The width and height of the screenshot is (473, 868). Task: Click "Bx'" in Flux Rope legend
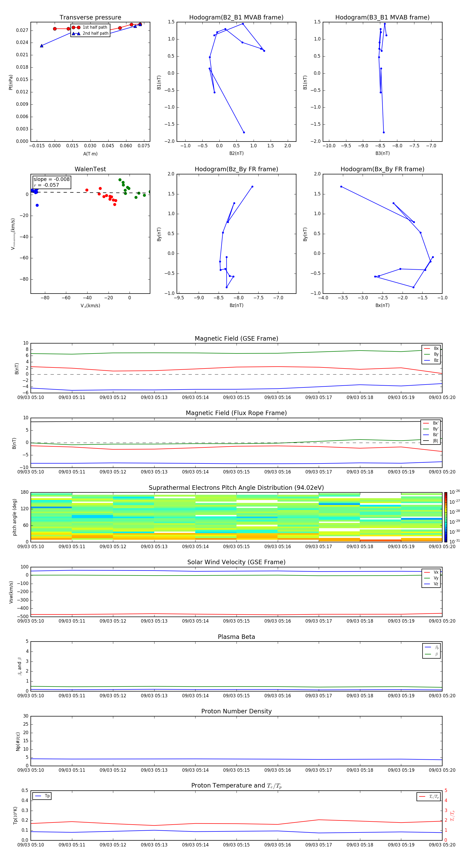[436, 423]
